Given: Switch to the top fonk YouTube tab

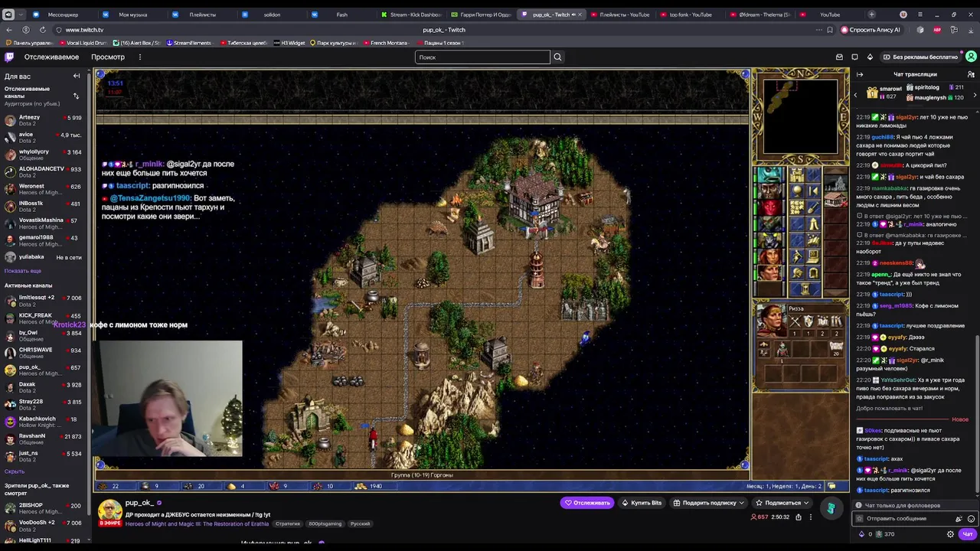Looking at the screenshot, I should 691,15.
